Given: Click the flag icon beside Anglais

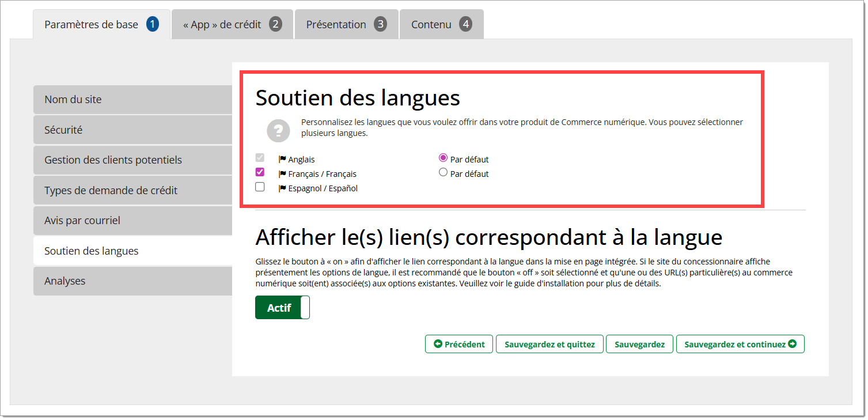Looking at the screenshot, I should point(282,160).
